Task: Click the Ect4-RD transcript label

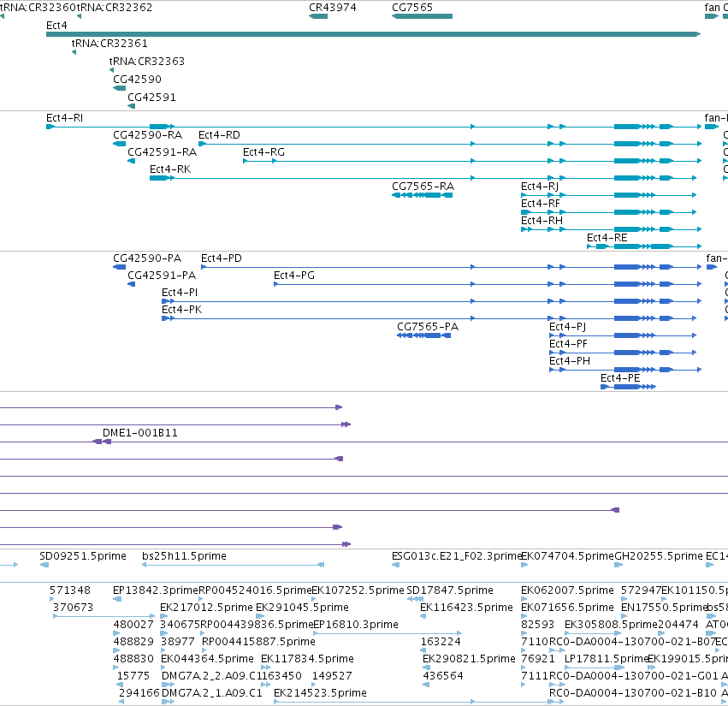Action: 219,135
